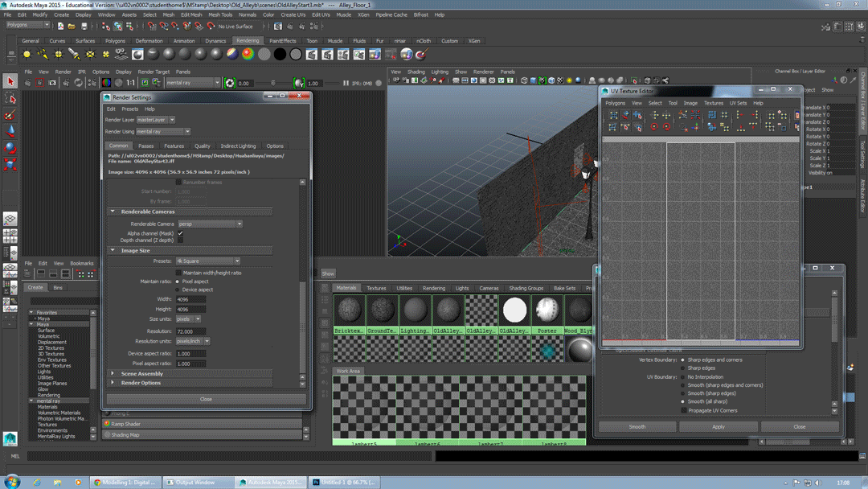
Task: Select Smooth (all sharp) UV boundary
Action: coord(682,401)
